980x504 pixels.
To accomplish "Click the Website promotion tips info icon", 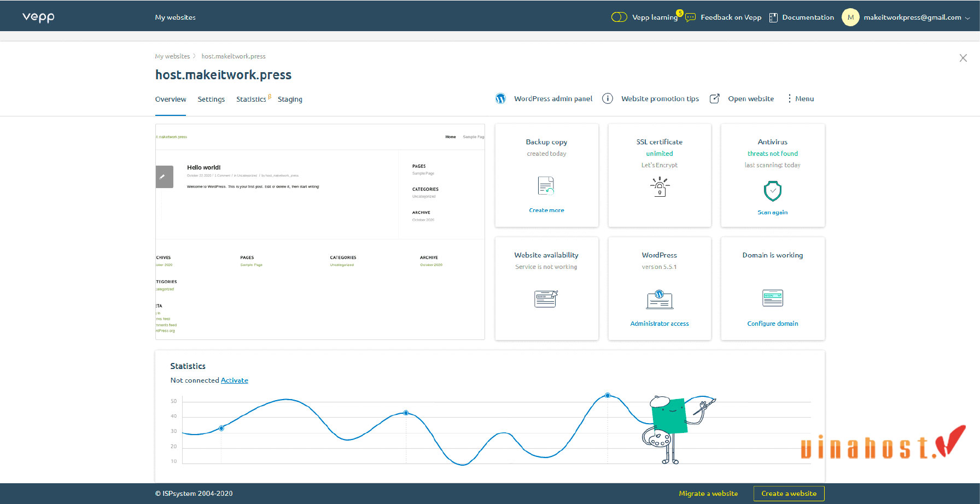I will [x=608, y=98].
